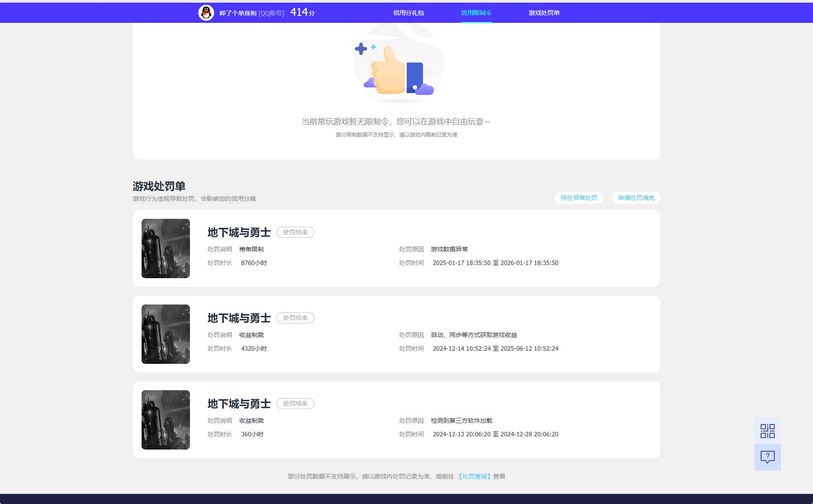Click the QQ penguin avatar icon

[x=206, y=13]
